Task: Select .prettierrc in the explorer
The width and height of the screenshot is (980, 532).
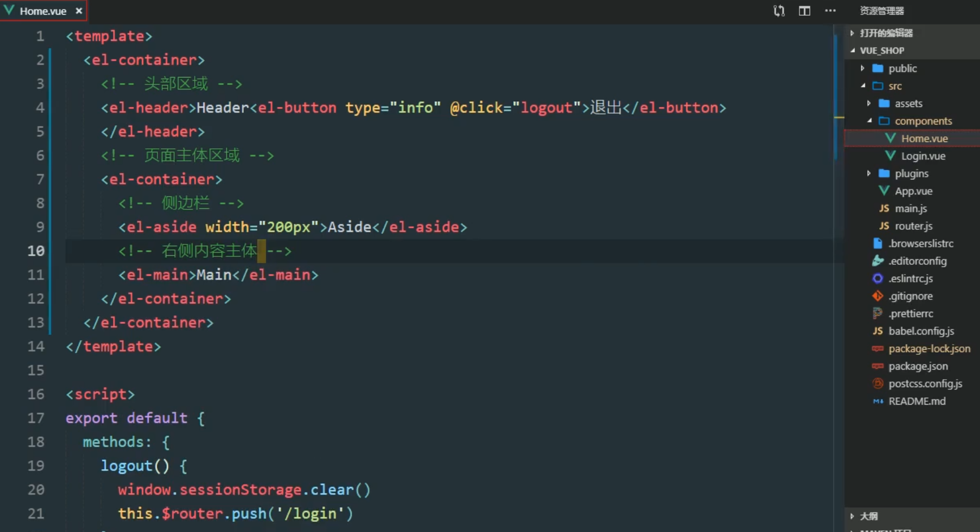Action: pyautogui.click(x=910, y=314)
